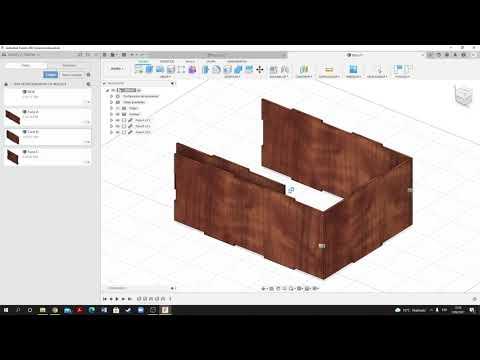The height and width of the screenshot is (360, 480).
Task: Toggle visibility eye of Panel B:1 component
Action: tap(118, 126)
